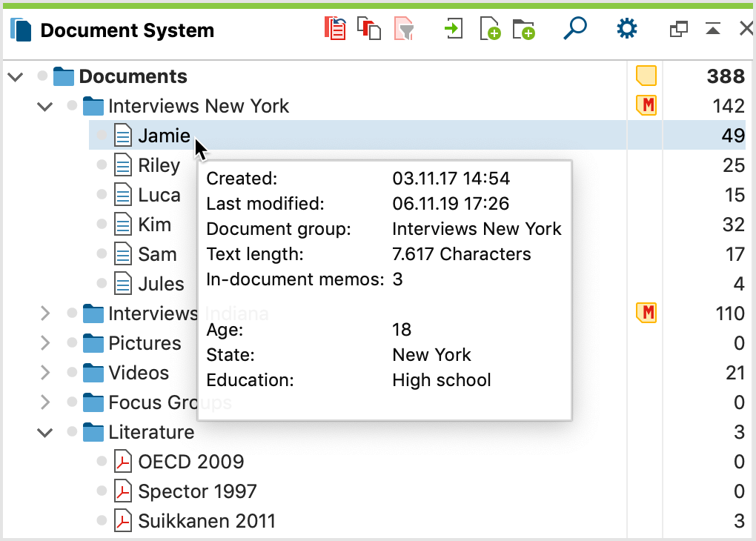Collapse the Documents root folder
756x541 pixels.
[x=16, y=76]
